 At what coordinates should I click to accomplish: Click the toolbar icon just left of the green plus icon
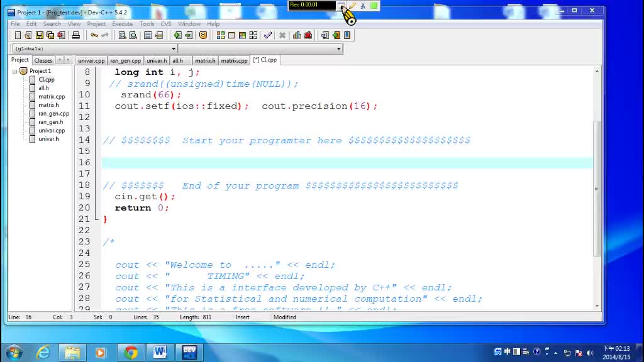click(159, 35)
